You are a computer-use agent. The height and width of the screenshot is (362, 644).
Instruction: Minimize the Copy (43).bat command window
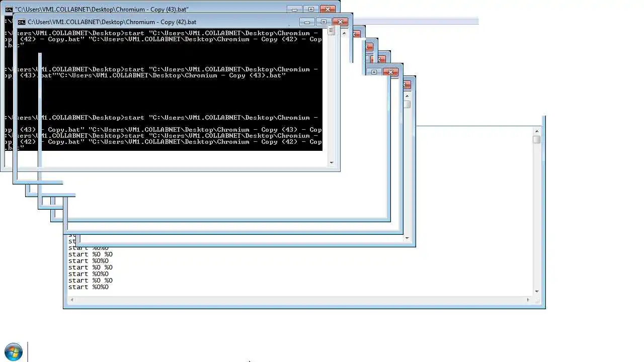click(294, 10)
